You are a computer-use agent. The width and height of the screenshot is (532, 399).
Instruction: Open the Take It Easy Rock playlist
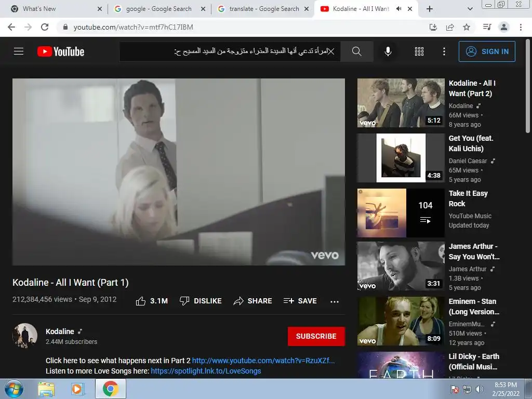click(401, 213)
